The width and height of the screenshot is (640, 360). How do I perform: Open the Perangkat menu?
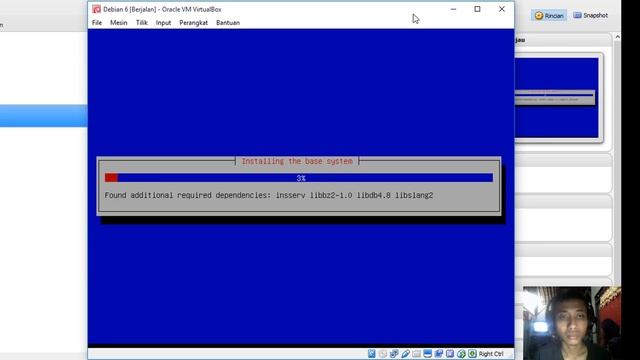click(x=193, y=23)
